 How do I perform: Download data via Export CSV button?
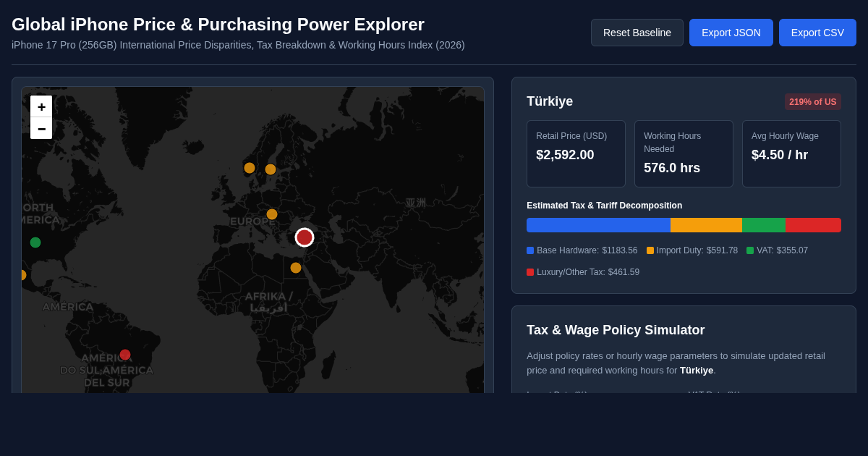point(817,33)
